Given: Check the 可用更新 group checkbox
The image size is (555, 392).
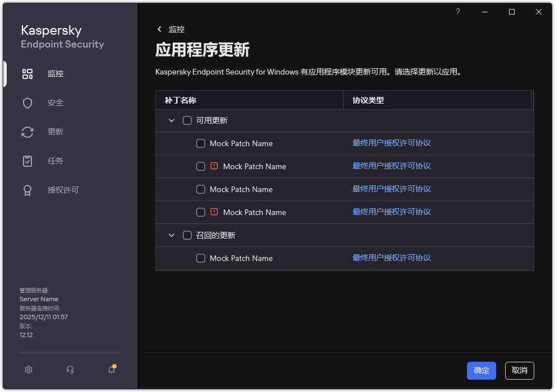Looking at the screenshot, I should click(x=187, y=120).
